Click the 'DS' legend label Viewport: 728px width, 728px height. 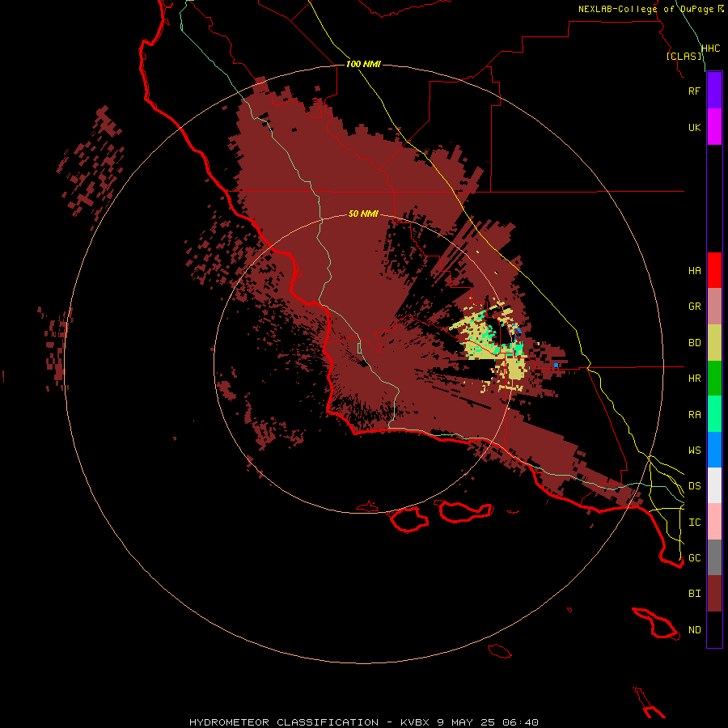pos(694,486)
